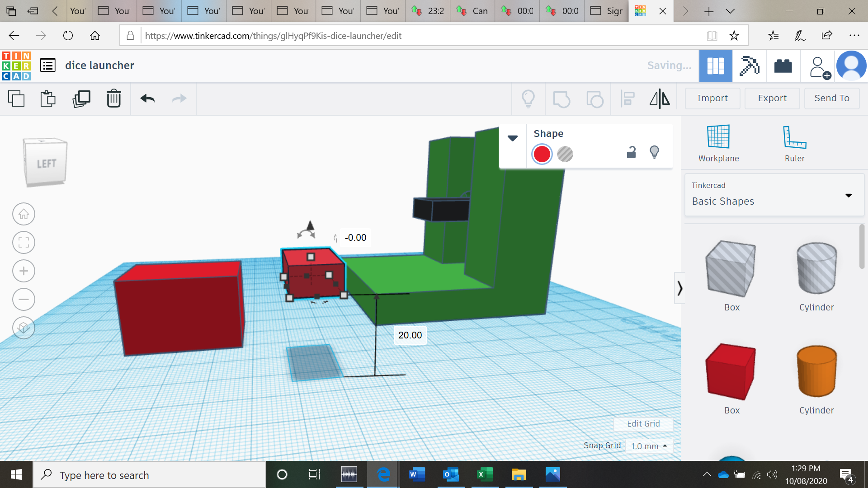Refresh the browser page

point(68,35)
